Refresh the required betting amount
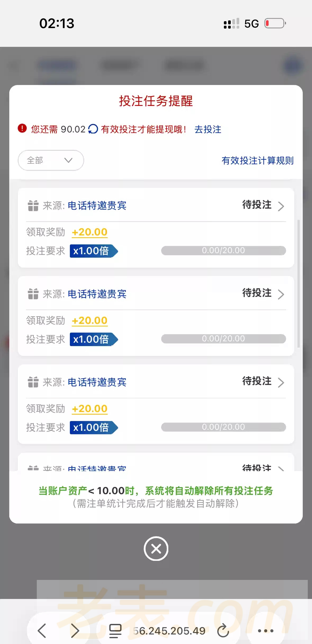Image resolution: width=312 pixels, height=644 pixels. (x=93, y=129)
